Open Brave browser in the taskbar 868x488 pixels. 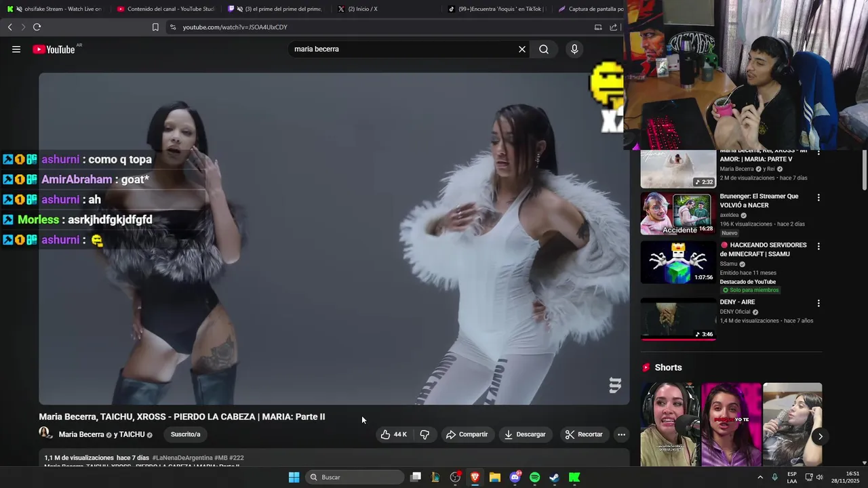tap(475, 477)
